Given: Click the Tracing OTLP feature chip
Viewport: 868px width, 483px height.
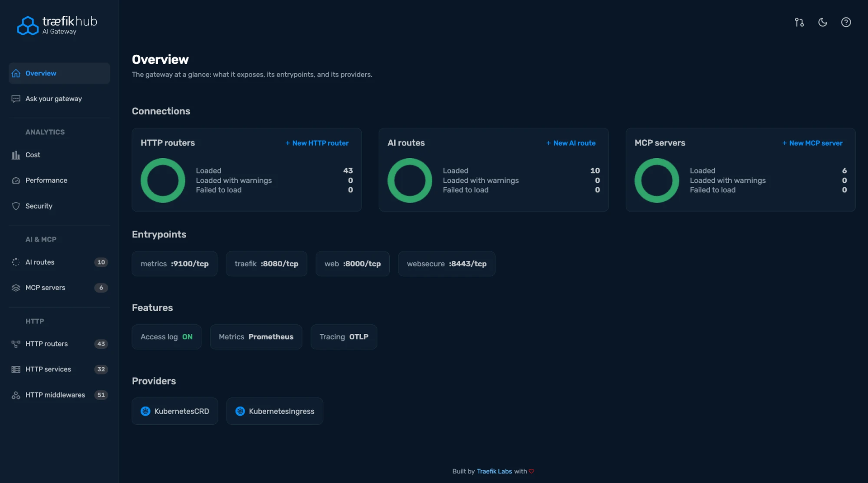Looking at the screenshot, I should tap(344, 337).
